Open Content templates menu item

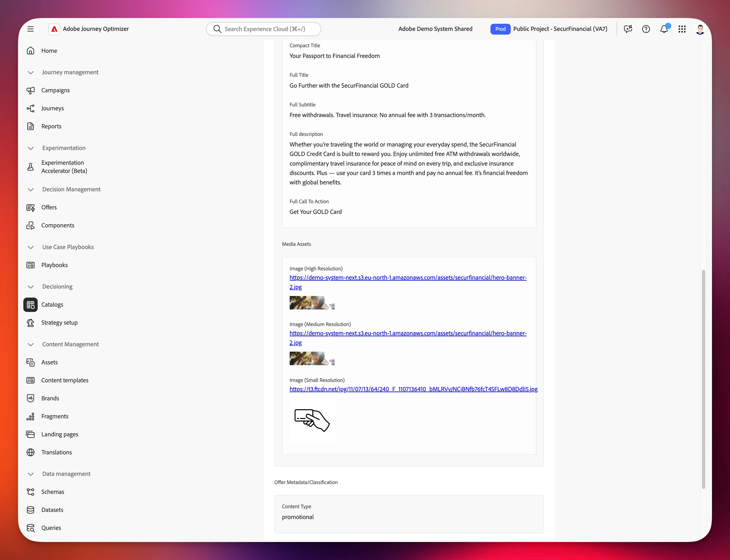[65, 380]
